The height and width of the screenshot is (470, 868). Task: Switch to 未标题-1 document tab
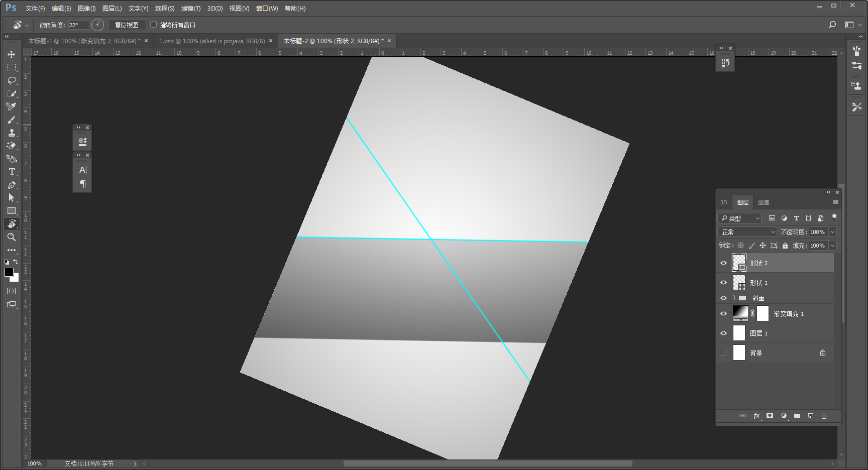click(x=84, y=41)
